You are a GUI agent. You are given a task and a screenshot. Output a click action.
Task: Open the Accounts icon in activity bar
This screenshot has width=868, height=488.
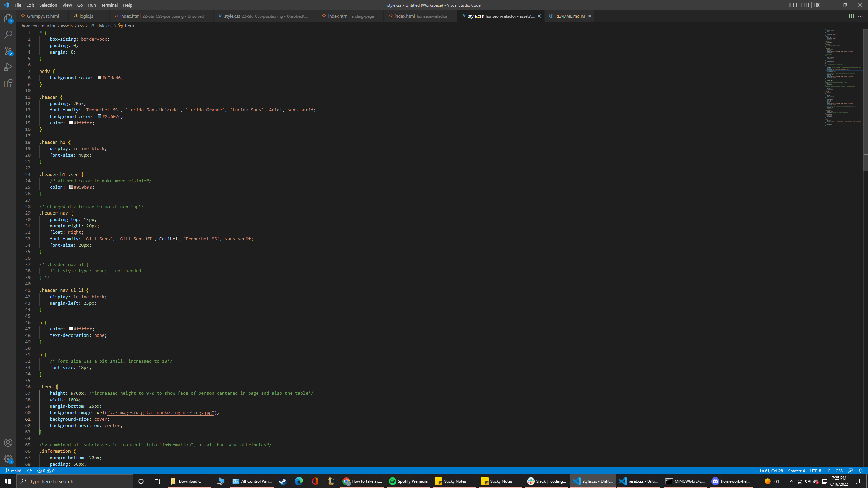(8, 443)
